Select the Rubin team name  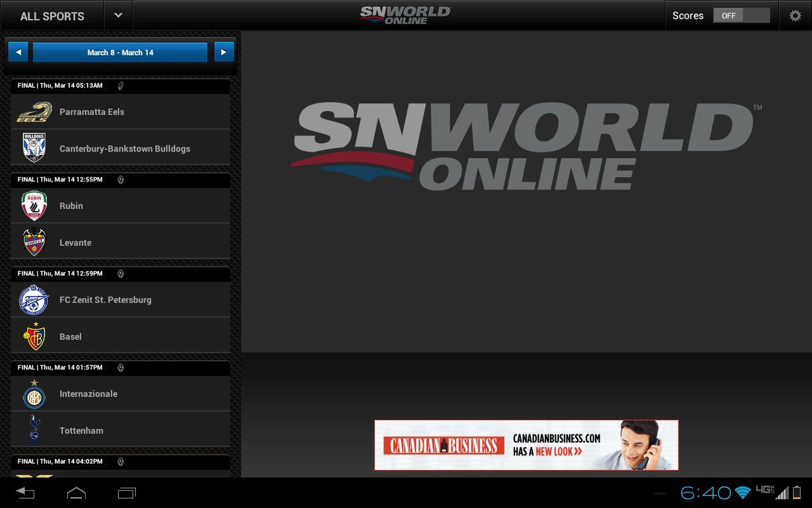pyautogui.click(x=71, y=206)
